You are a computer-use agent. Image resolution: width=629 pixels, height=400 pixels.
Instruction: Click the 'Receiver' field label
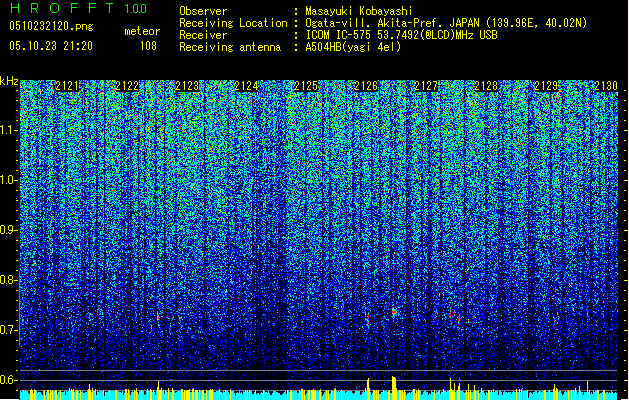(203, 35)
